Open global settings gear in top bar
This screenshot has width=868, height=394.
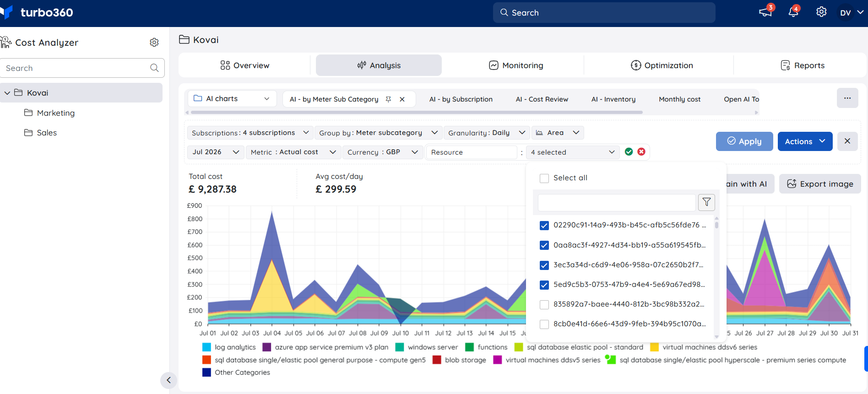pyautogui.click(x=821, y=12)
